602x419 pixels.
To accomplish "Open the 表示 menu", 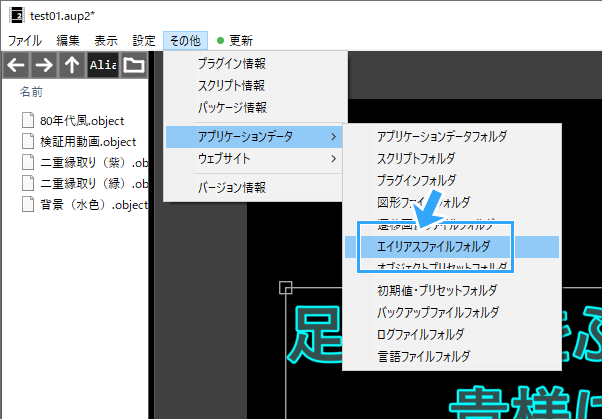I will [106, 41].
